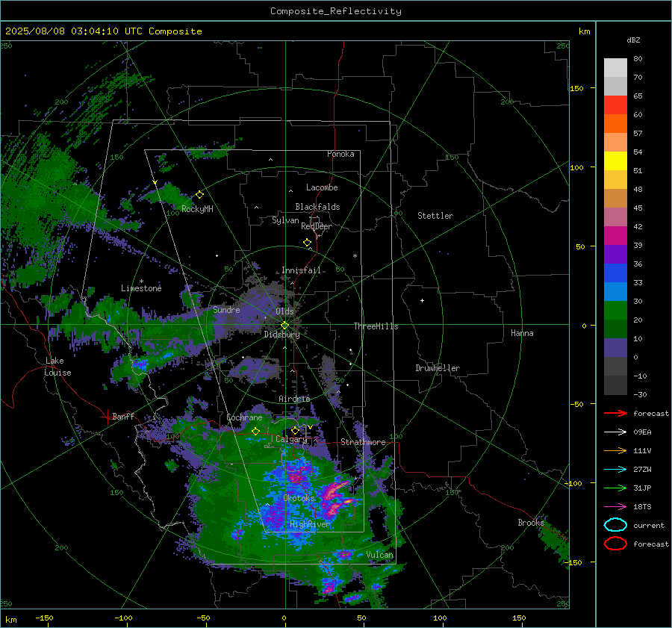Click the Stettler town label
The width and height of the screenshot is (672, 628).
point(435,216)
